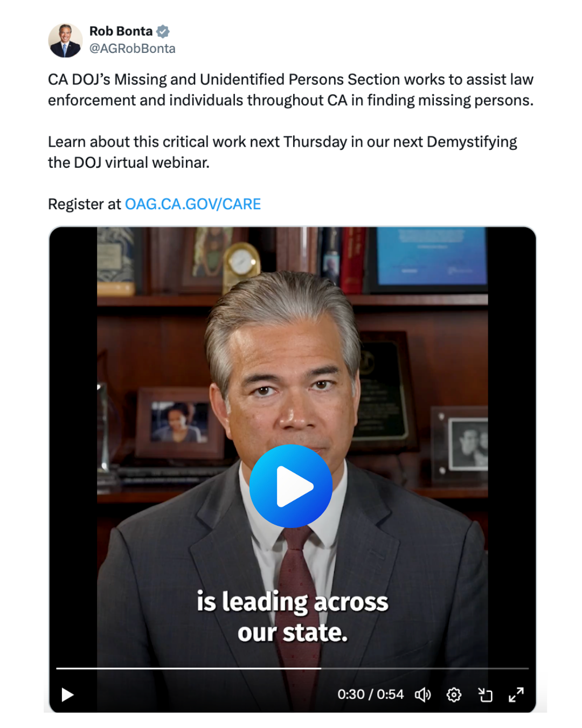This screenshot has width=582, height=728.
Task: Mute the video using the speaker icon
Action: coord(423,695)
